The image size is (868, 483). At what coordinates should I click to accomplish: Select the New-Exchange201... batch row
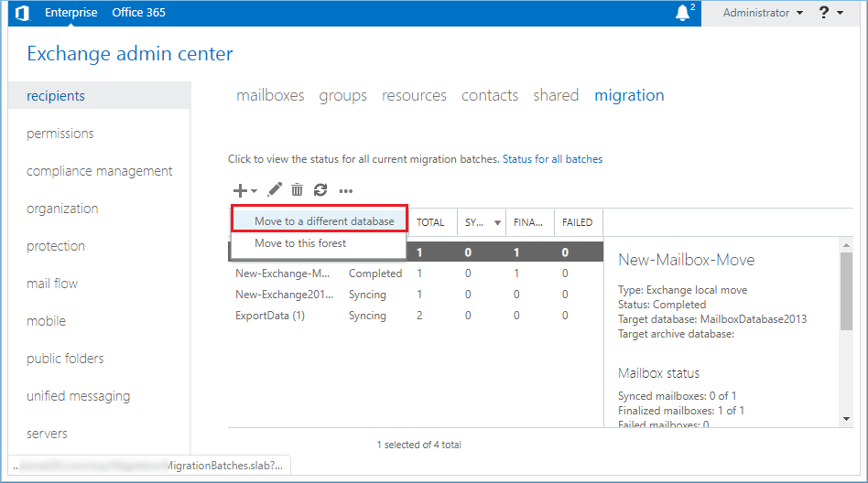416,295
